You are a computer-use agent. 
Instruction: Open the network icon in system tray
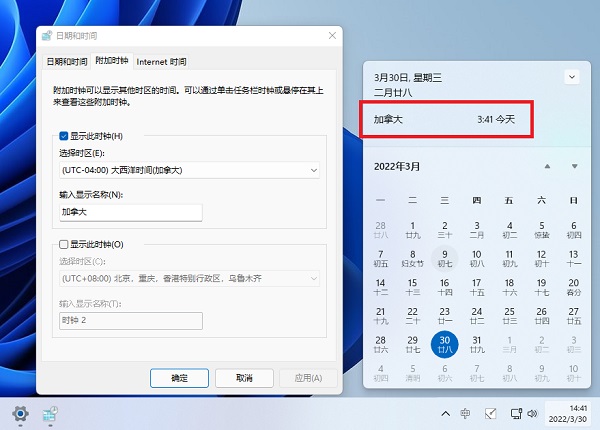[x=516, y=413]
